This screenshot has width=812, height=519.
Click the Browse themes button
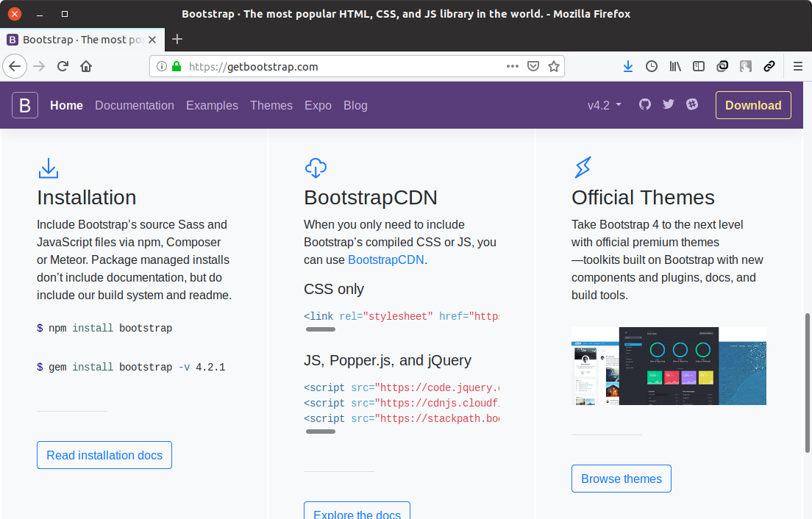pos(622,479)
